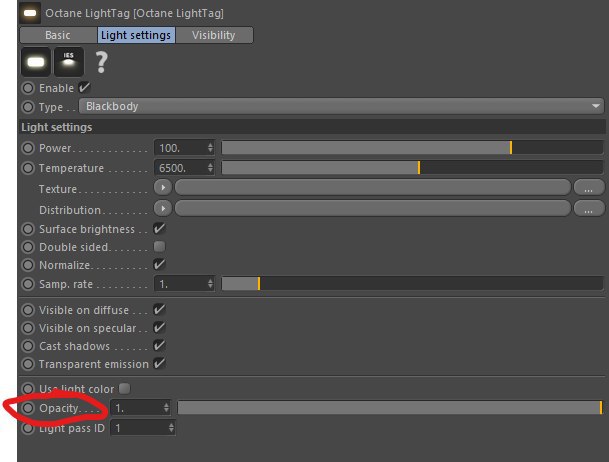Click the Samp. rate value field
Screen dimensions: 609x462
[184, 284]
